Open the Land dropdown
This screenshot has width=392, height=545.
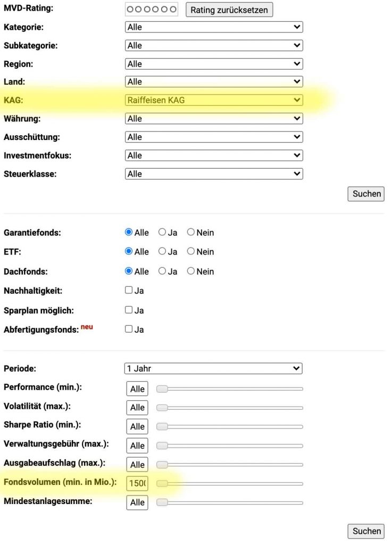[x=214, y=81]
